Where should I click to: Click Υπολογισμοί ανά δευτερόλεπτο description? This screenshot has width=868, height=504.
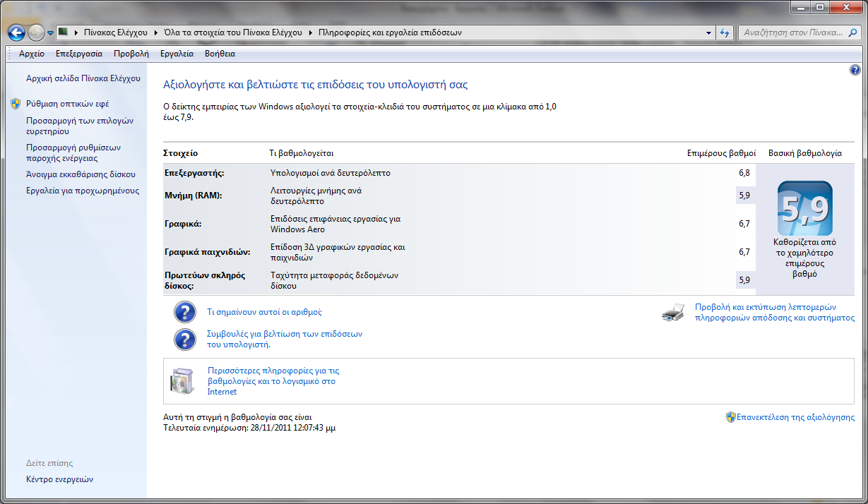coord(331,173)
